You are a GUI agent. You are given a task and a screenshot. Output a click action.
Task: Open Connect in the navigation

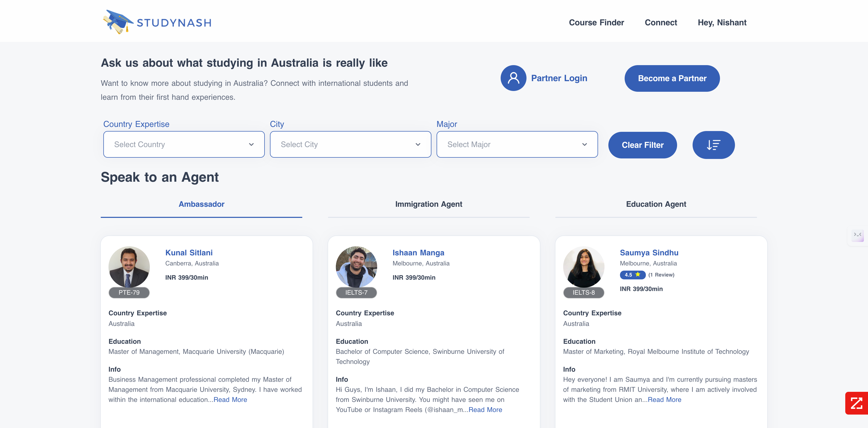(x=661, y=22)
